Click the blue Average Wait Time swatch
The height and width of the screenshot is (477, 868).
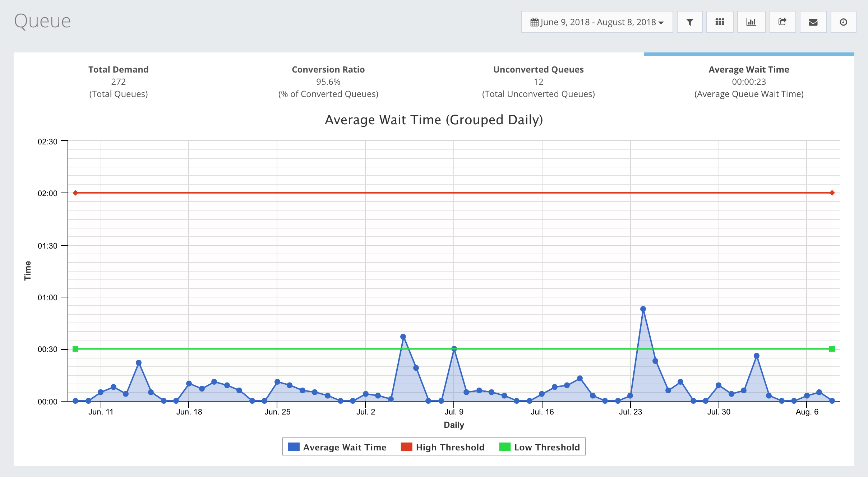click(294, 447)
